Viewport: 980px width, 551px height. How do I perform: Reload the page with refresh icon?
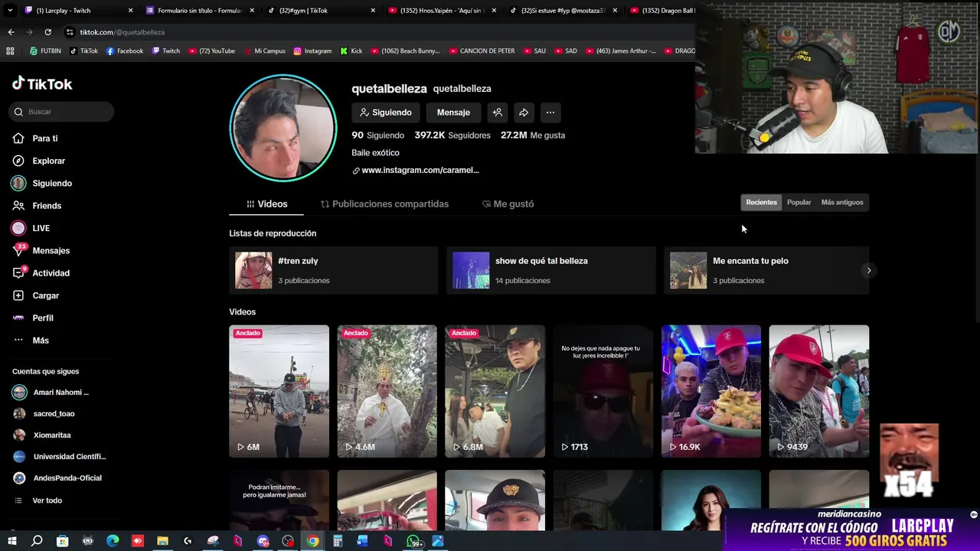click(47, 32)
